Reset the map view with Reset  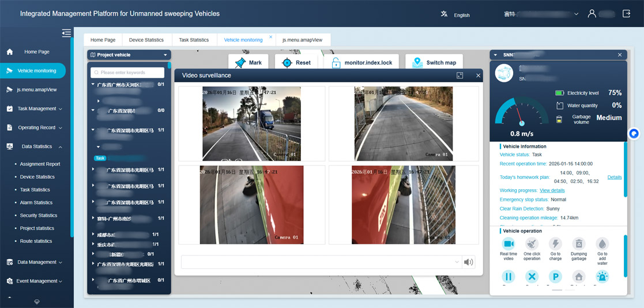click(x=296, y=62)
